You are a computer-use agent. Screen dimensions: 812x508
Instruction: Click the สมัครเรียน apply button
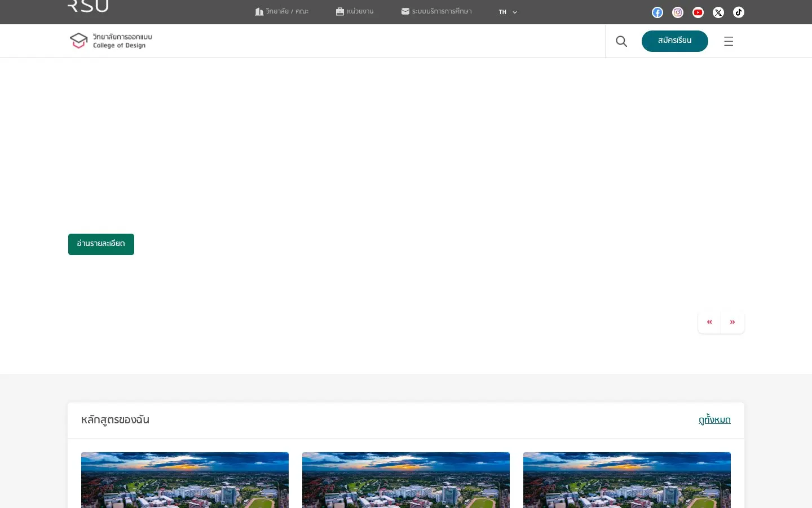[675, 41]
